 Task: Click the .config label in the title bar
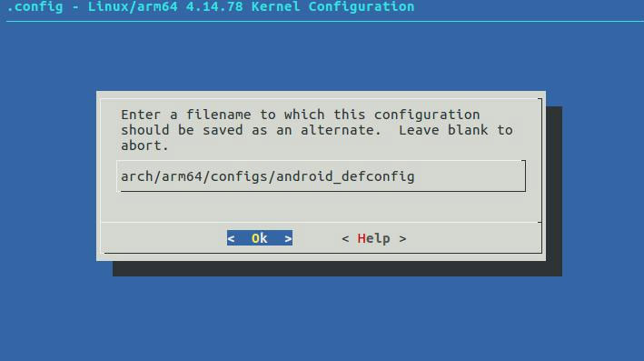(x=35, y=6)
